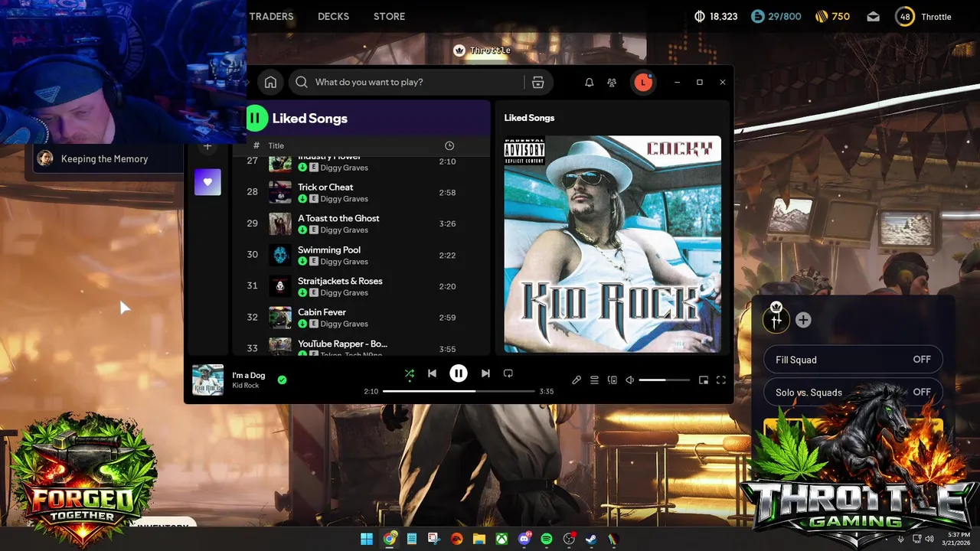Screen dimensions: 980x551
Task: Click the large Kid Rock Cocky album cover
Action: 612,244
